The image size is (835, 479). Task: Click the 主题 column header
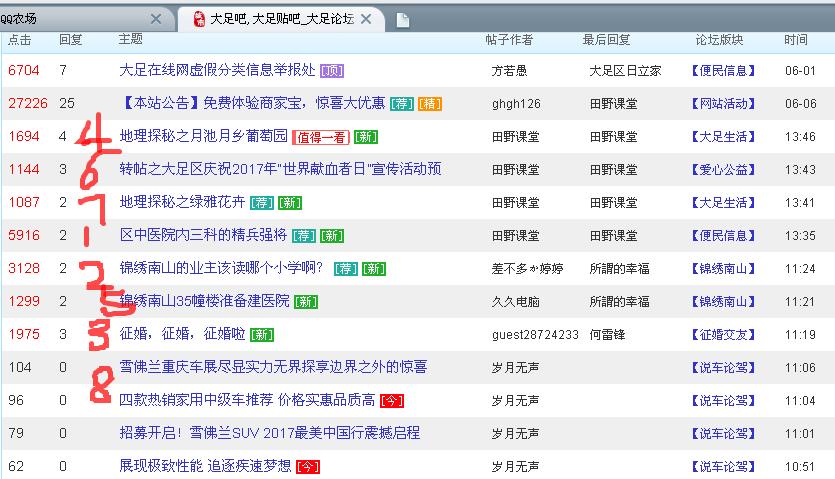(x=130, y=39)
